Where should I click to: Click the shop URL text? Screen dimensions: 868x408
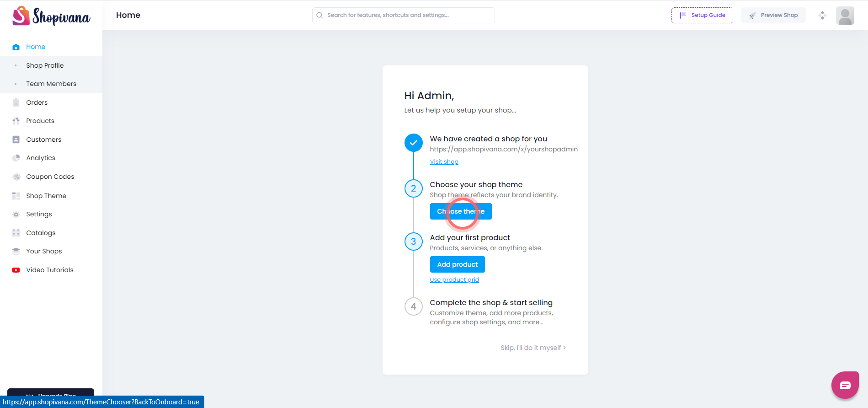point(504,149)
